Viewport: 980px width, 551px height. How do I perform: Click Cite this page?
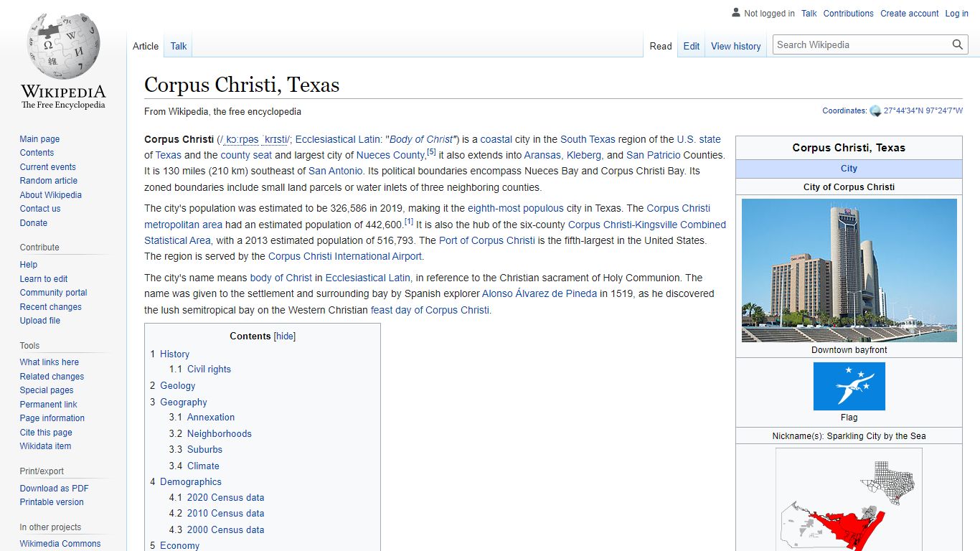(x=46, y=433)
